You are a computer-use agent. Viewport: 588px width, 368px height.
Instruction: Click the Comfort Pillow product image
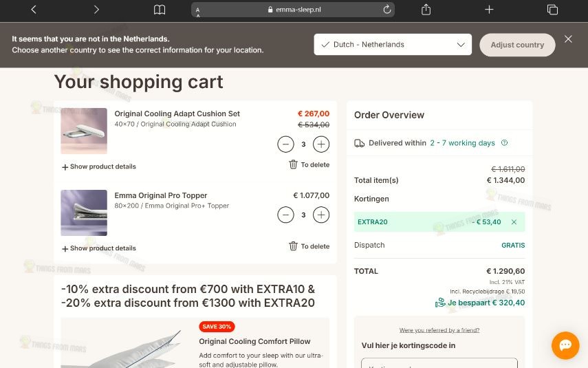(x=126, y=343)
